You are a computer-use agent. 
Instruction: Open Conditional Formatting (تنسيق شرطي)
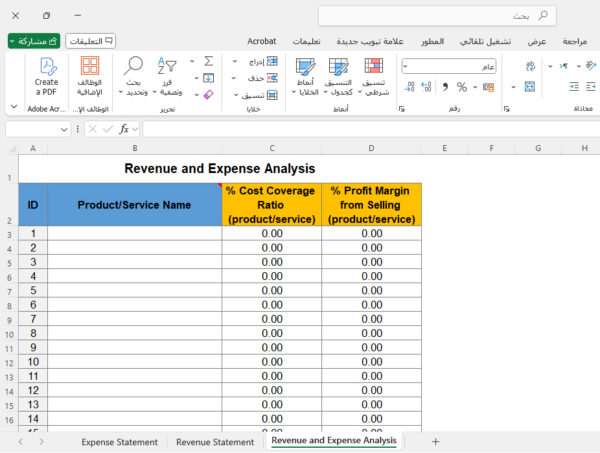click(x=374, y=67)
